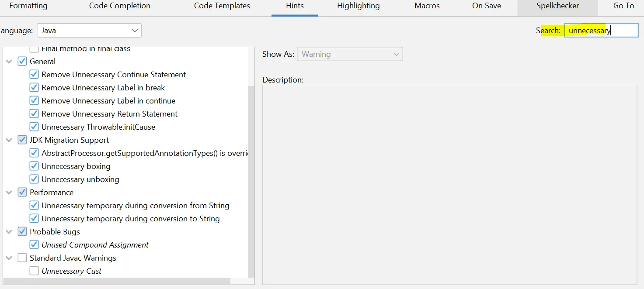Click the Search input field
Image resolution: width=644 pixels, height=289 pixels.
pos(601,31)
